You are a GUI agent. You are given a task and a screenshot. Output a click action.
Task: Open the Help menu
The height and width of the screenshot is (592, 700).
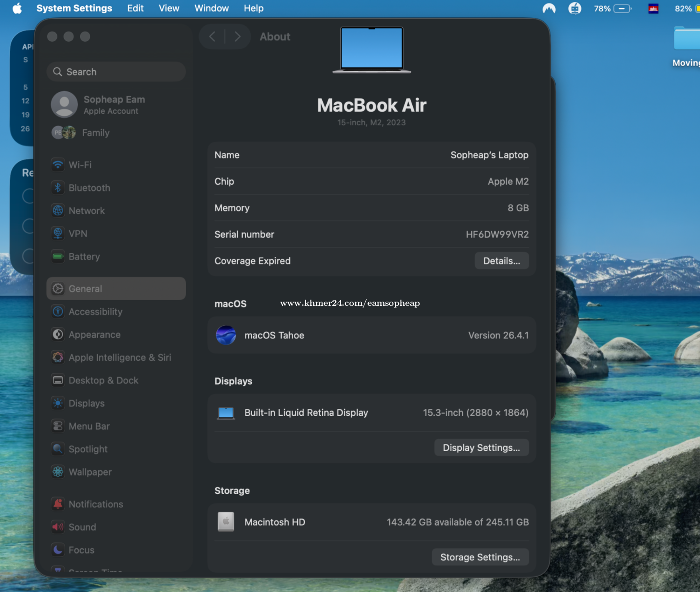253,8
